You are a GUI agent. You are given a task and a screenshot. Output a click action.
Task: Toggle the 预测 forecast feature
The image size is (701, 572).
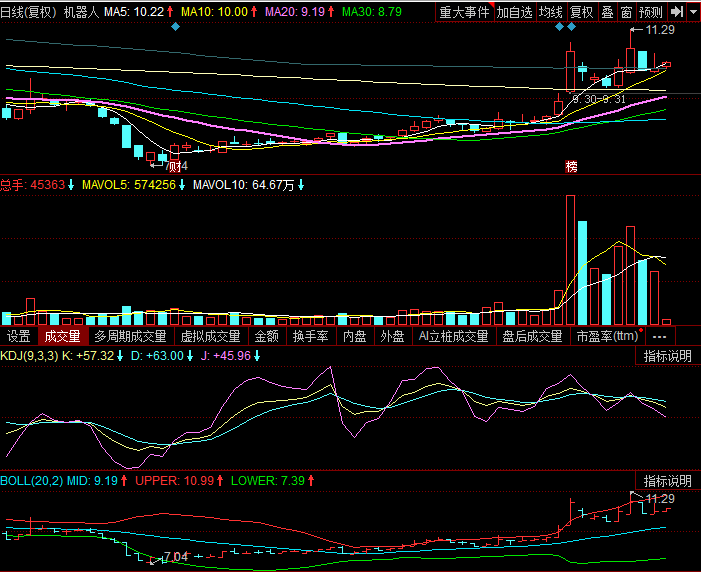650,12
